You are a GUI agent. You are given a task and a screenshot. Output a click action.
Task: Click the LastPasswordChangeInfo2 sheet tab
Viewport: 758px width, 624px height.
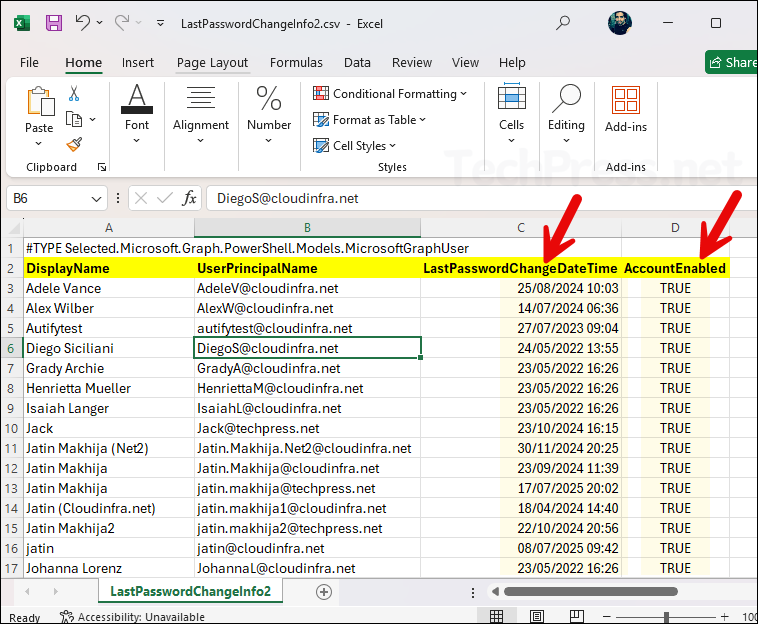point(190,591)
